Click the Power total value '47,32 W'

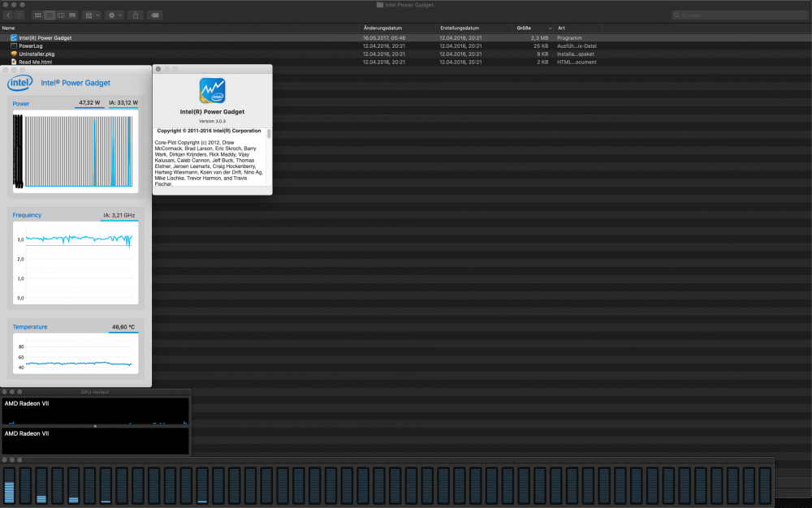(89, 102)
